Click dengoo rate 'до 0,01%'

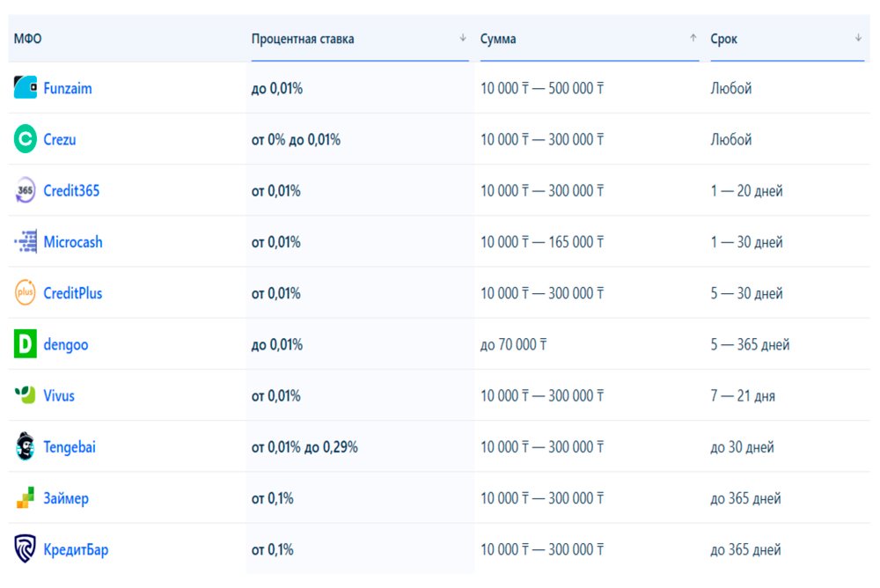tap(276, 344)
